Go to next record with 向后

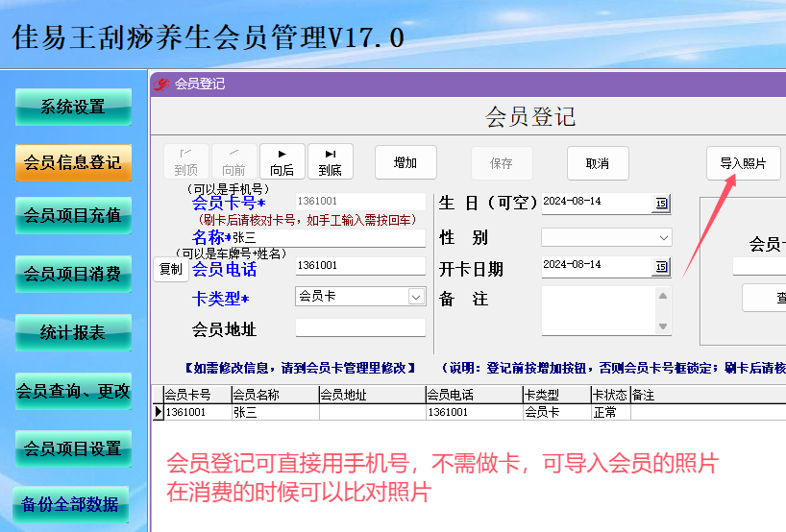(282, 161)
